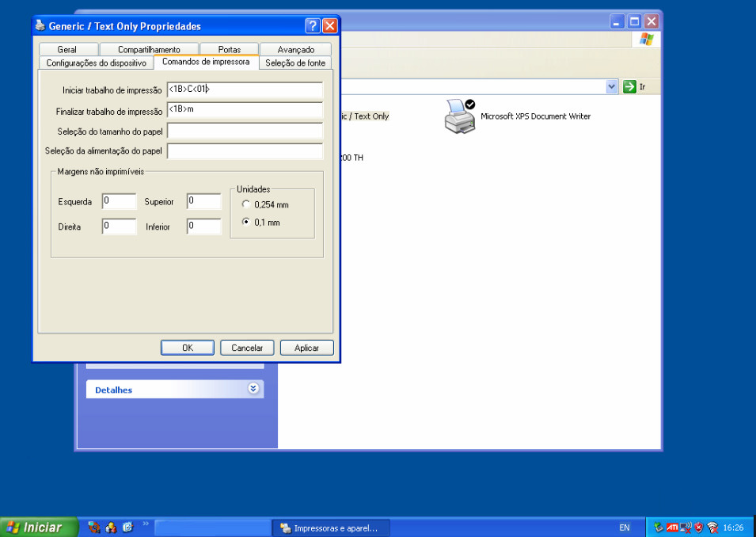Click the Aplicar button

[306, 348]
